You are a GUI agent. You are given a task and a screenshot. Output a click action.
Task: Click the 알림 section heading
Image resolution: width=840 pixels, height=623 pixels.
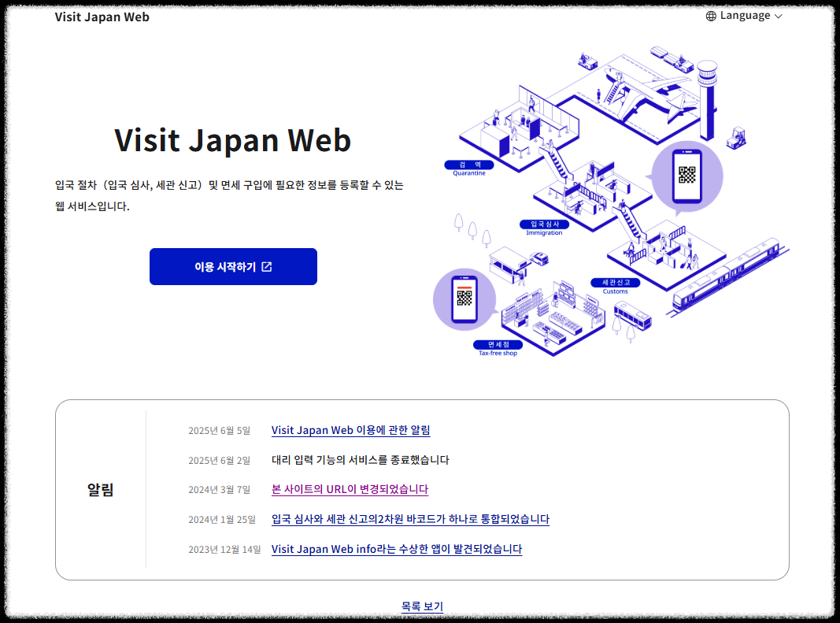coord(100,490)
